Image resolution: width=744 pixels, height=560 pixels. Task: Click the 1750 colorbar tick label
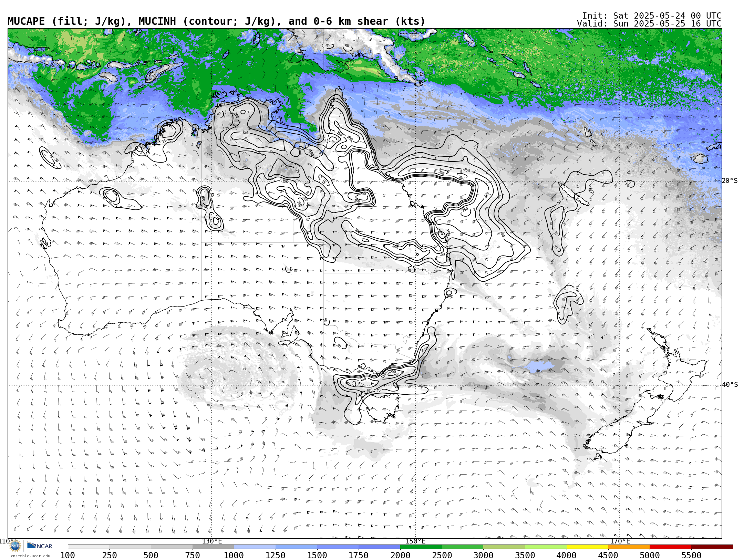click(x=359, y=556)
